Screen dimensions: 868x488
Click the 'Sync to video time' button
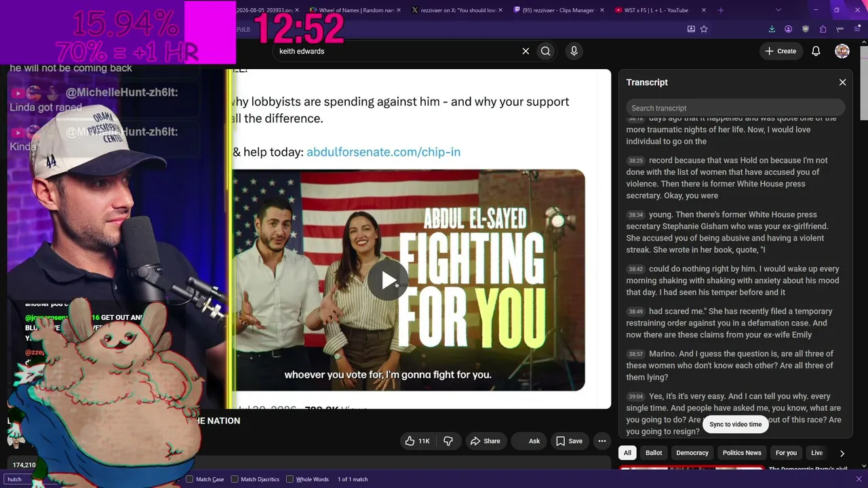(736, 424)
